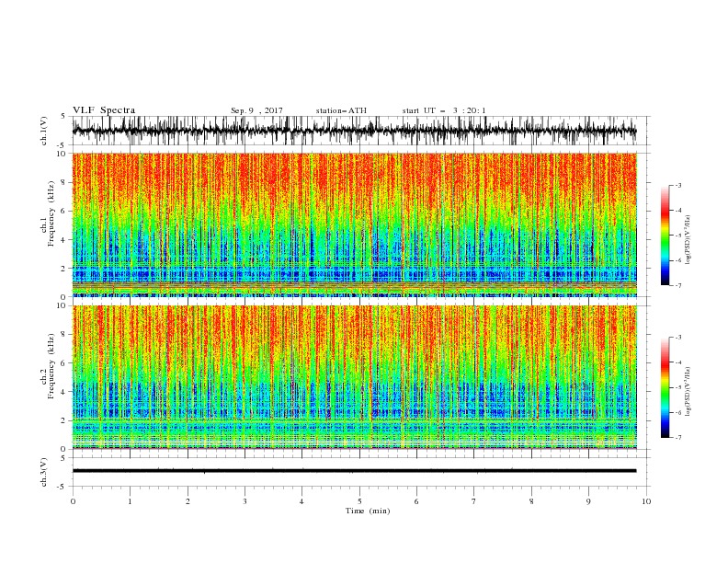
Task: Click inside the ch.2 spectrogram panel
Action: coord(354,377)
